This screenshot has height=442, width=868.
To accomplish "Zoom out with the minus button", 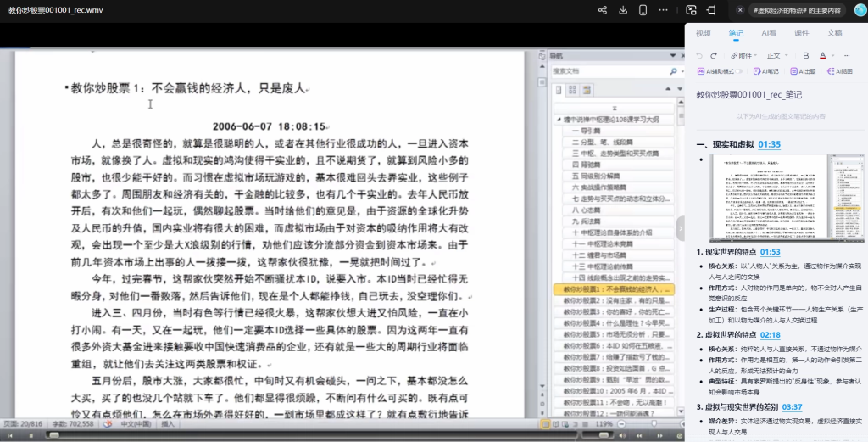I will 621,424.
